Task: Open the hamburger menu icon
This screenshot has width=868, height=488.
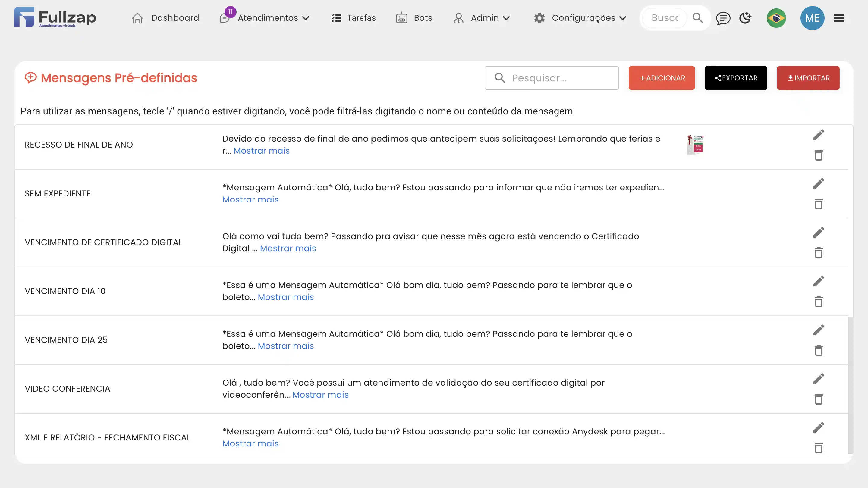Action: pos(839,18)
